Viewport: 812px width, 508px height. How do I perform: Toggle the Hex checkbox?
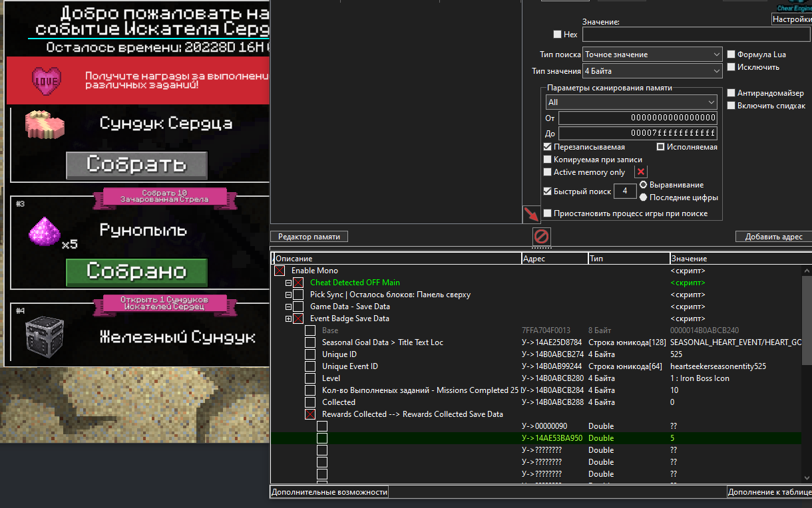click(557, 34)
